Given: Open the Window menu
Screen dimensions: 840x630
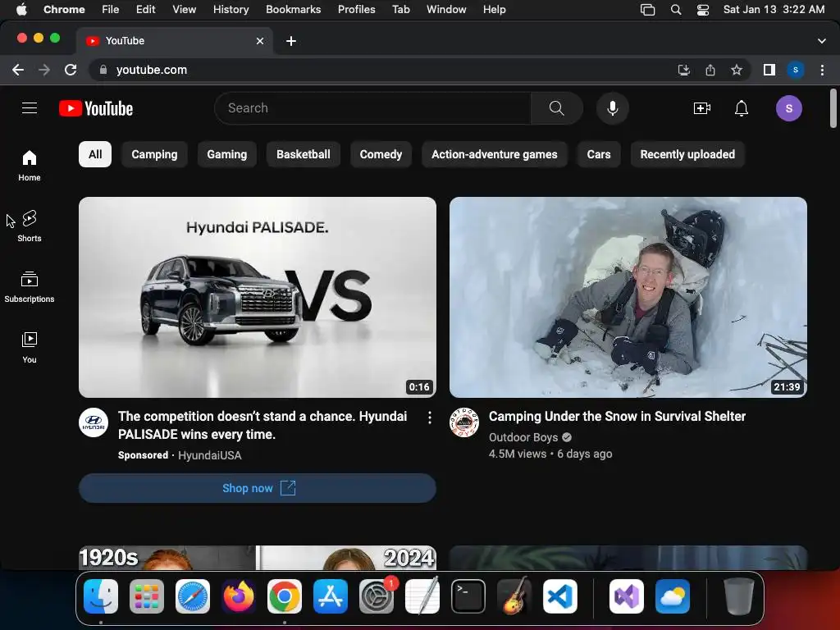Looking at the screenshot, I should pyautogui.click(x=446, y=10).
